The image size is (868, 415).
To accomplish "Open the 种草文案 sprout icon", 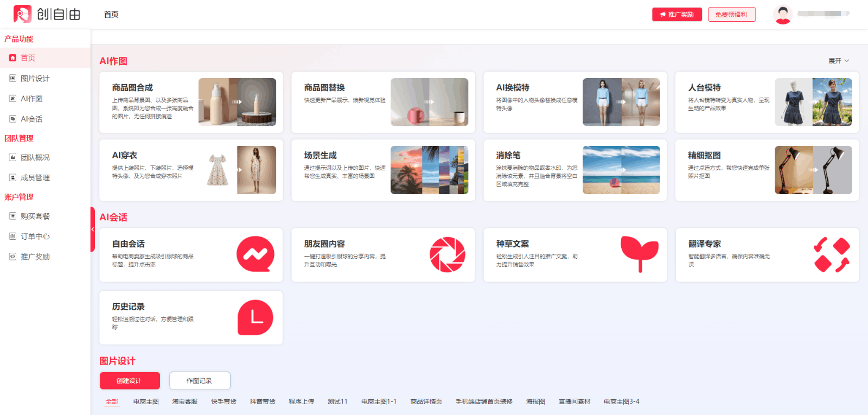I will [x=640, y=254].
